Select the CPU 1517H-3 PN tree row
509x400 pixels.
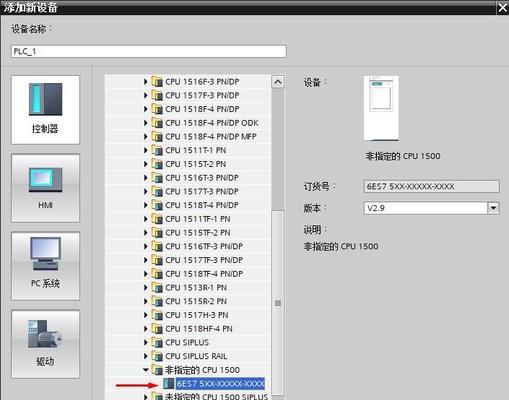click(x=188, y=315)
